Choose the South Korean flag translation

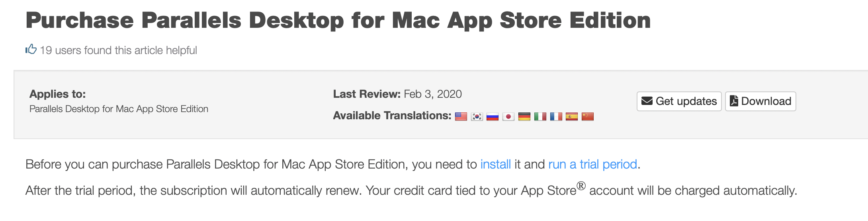click(477, 116)
